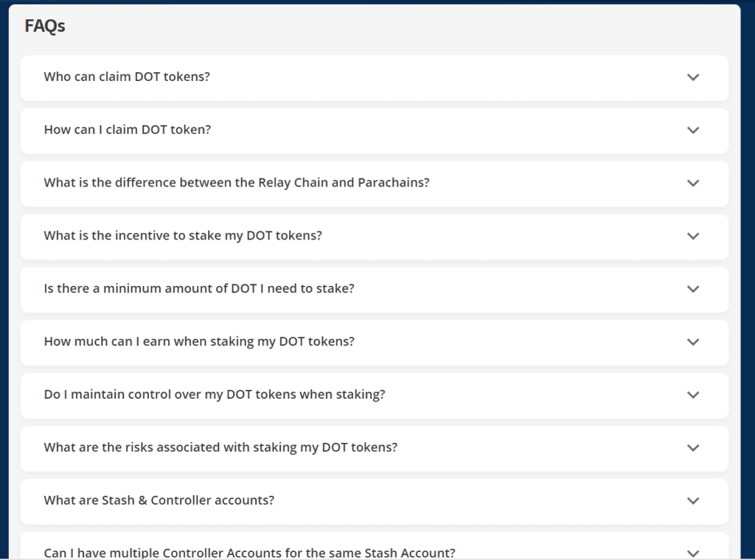
Task: Select "Is there a minimum amount of DOT" text
Action: (199, 289)
